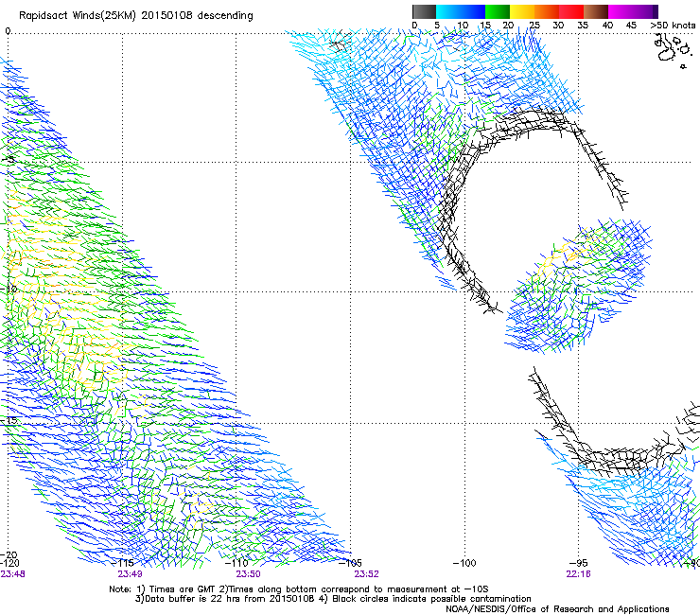
Task: Click the '>50 knots' legend label
Action: (x=673, y=26)
